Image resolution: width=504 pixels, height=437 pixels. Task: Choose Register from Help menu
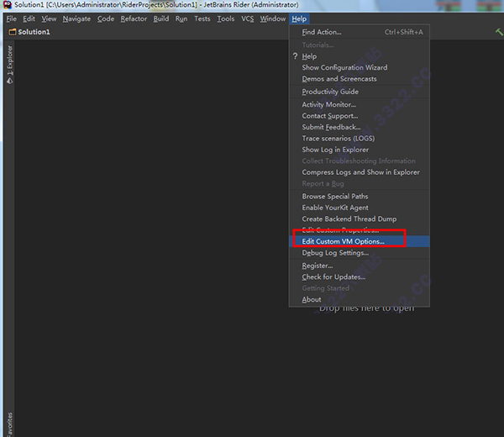[360, 266]
